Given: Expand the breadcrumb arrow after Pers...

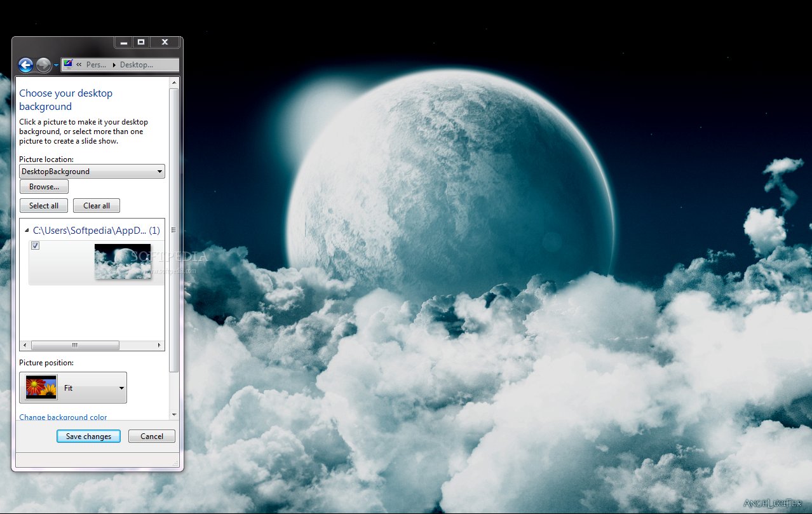Looking at the screenshot, I should pyautogui.click(x=114, y=65).
